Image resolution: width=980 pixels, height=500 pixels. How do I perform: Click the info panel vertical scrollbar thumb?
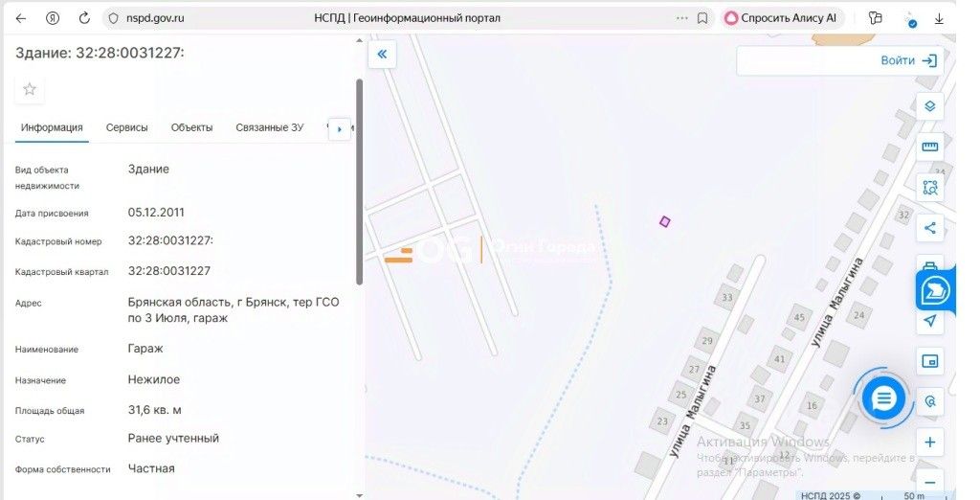pos(360,182)
